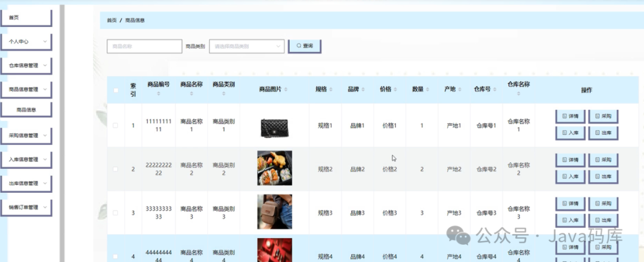
Task: Open the 商品类别 dropdown
Action: [x=246, y=47]
